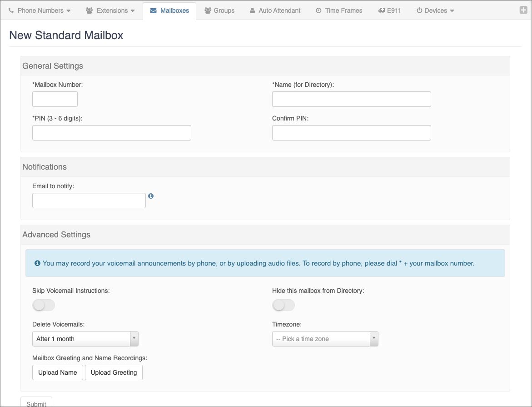
Task: Go to the Auto Attendant tab
Action: click(x=275, y=10)
